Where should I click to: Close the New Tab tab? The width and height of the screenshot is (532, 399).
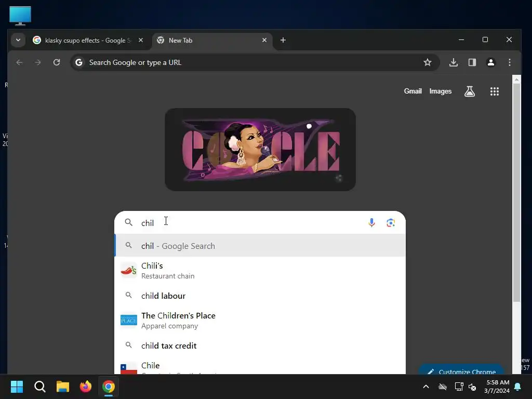coord(264,40)
